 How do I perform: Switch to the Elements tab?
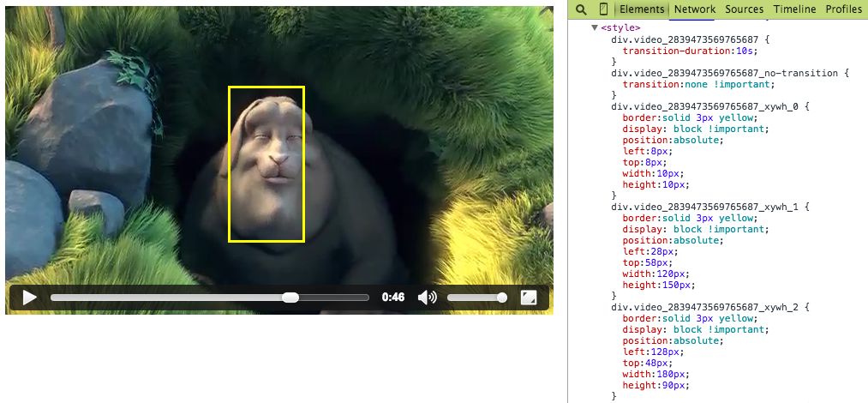coord(642,9)
